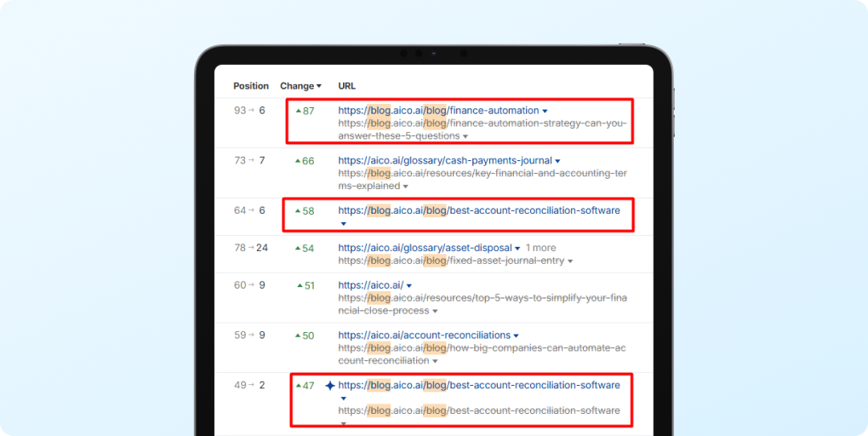Screen dimensions: 868x436
Task: Open the aico.ai/account-reconciliations link
Action: click(x=424, y=336)
